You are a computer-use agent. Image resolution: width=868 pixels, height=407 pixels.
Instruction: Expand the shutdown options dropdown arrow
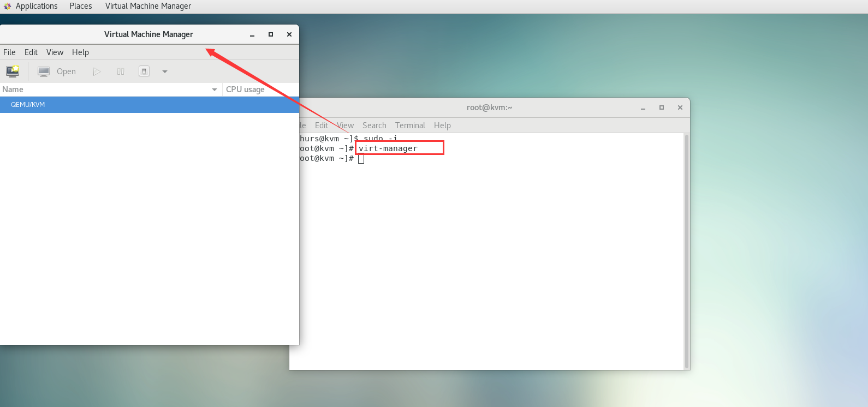click(x=165, y=71)
